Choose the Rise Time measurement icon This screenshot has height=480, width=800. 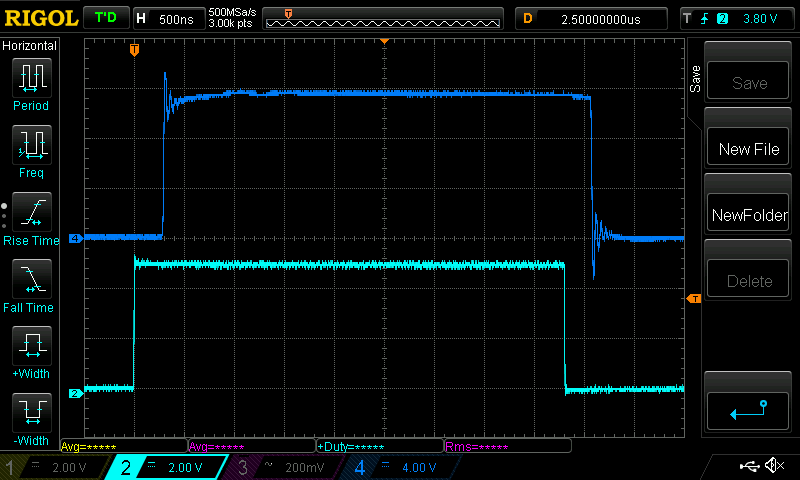click(x=31, y=212)
